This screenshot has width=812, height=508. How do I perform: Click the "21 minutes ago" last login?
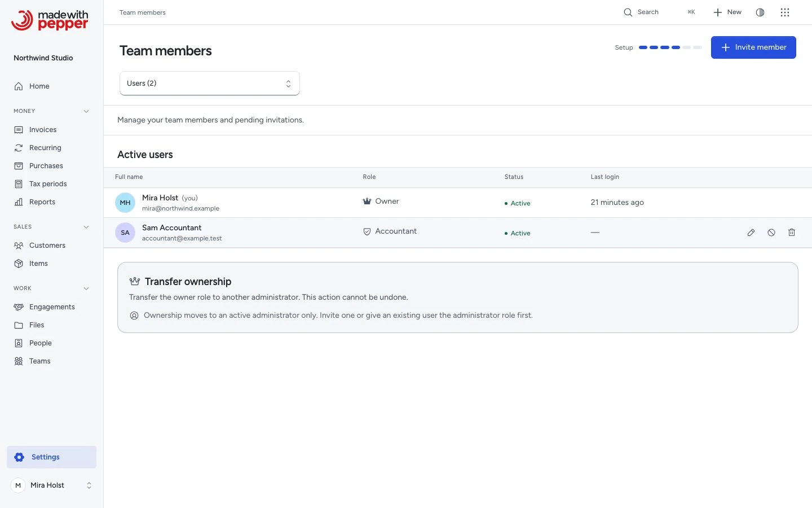click(617, 203)
